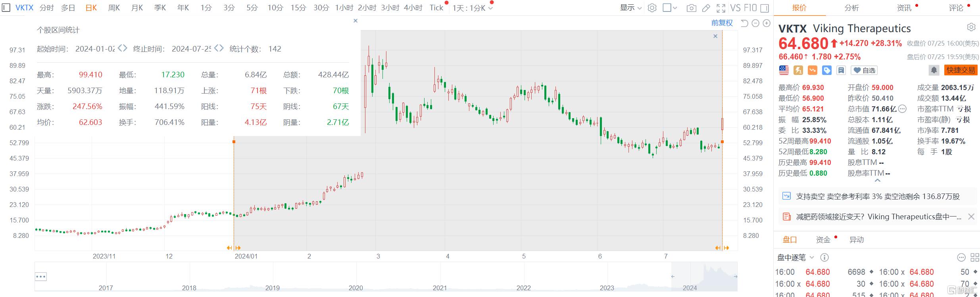Click the note/memo icon

tap(841, 70)
